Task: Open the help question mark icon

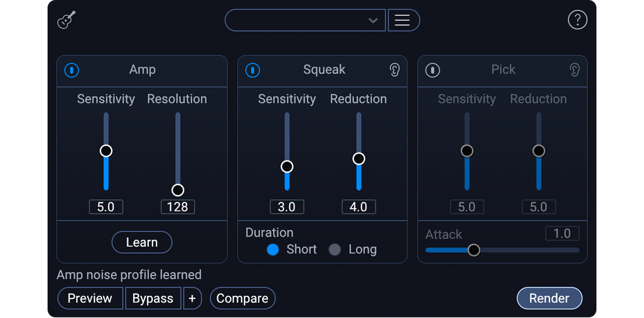Action: [x=577, y=20]
